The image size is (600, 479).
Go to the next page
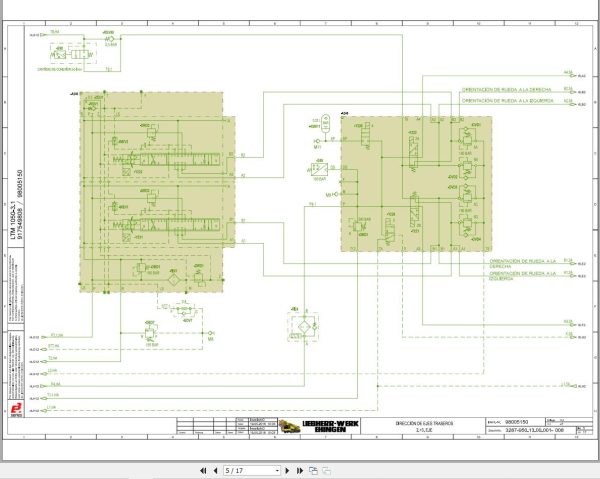point(287,471)
